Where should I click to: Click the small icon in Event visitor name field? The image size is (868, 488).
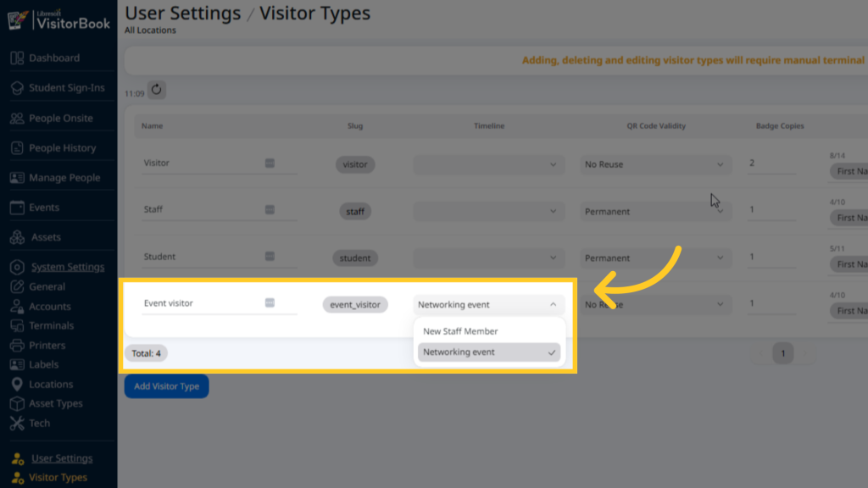(270, 302)
